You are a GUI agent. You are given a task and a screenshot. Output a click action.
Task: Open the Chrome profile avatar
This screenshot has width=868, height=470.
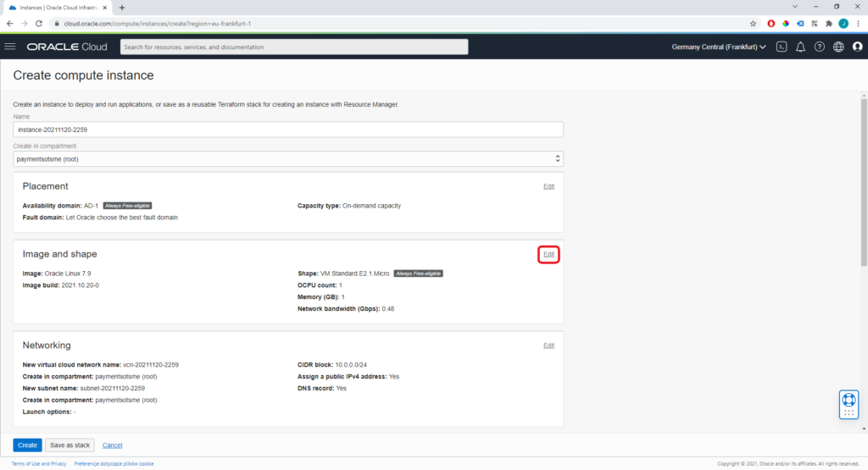(843, 24)
